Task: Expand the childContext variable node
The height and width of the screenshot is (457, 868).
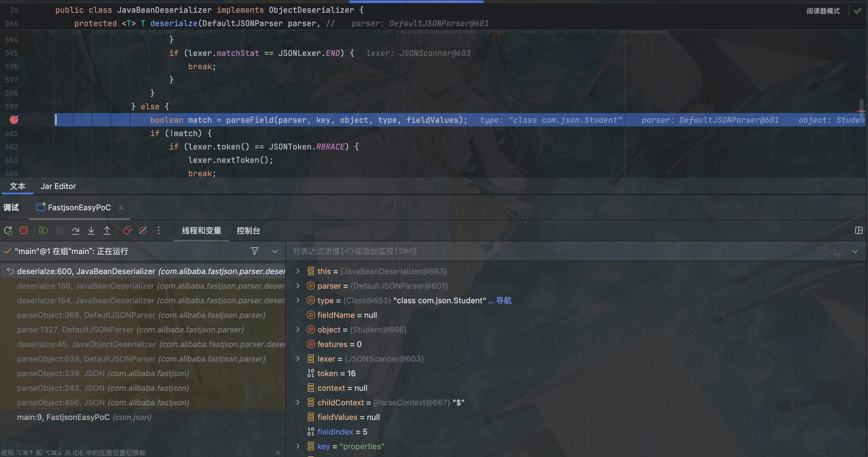Action: [297, 402]
